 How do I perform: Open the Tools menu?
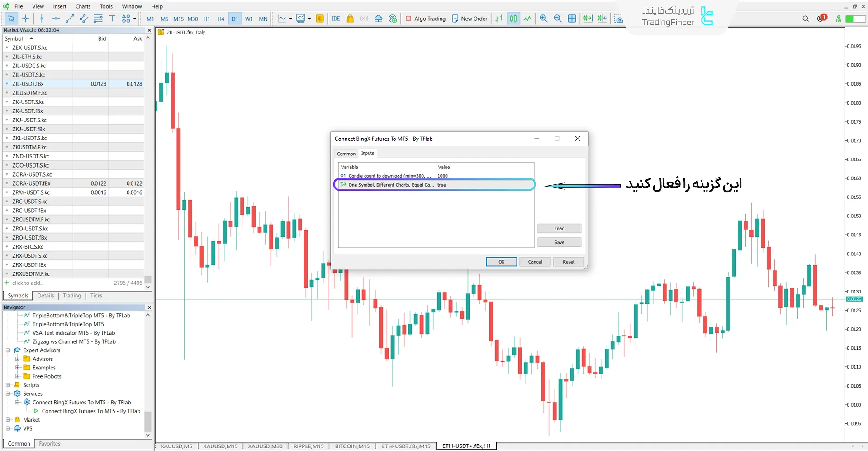(106, 6)
